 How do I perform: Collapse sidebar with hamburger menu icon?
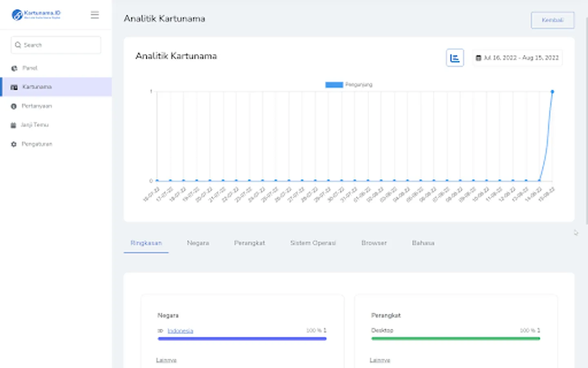click(x=95, y=15)
